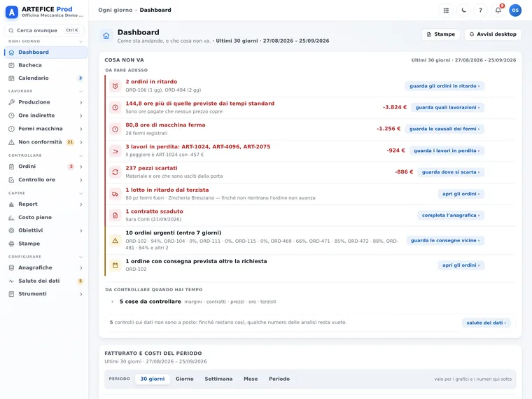Expand Report submenu chevron

point(81,204)
